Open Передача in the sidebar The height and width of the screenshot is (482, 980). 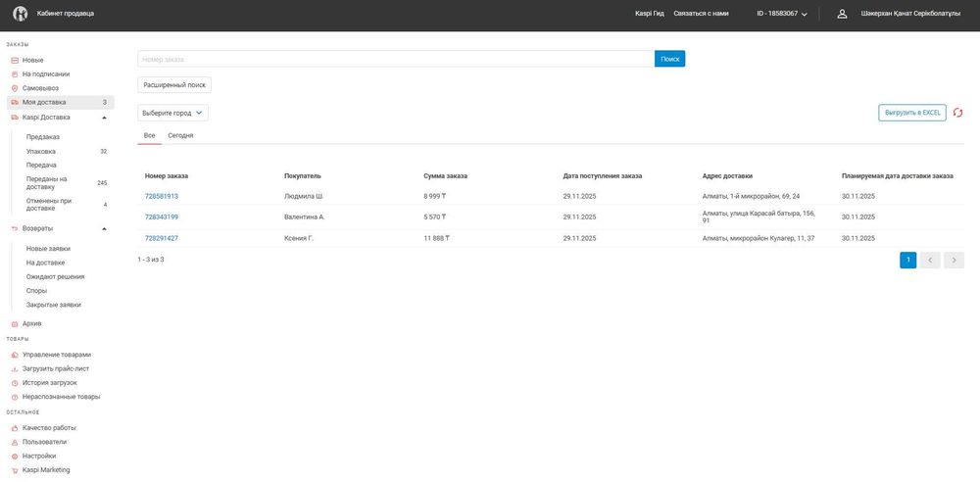tap(41, 165)
